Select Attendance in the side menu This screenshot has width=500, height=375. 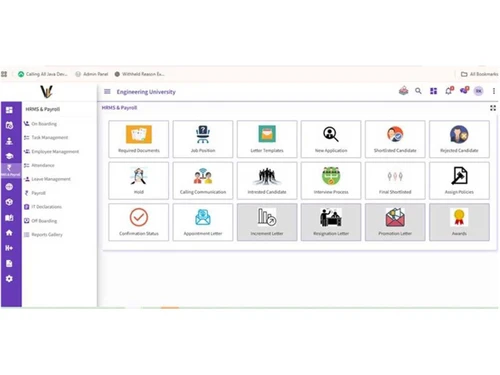click(x=39, y=165)
